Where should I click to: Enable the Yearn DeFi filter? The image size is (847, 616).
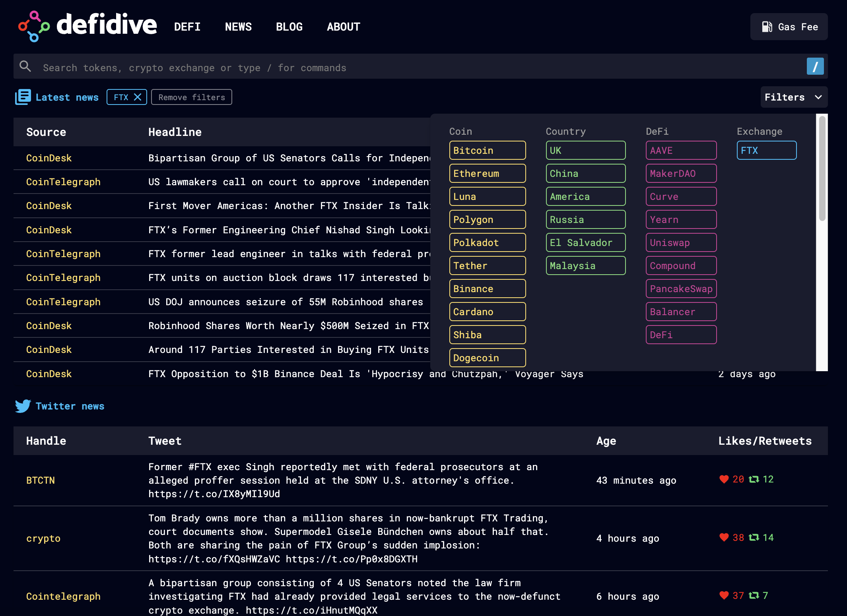click(x=681, y=219)
